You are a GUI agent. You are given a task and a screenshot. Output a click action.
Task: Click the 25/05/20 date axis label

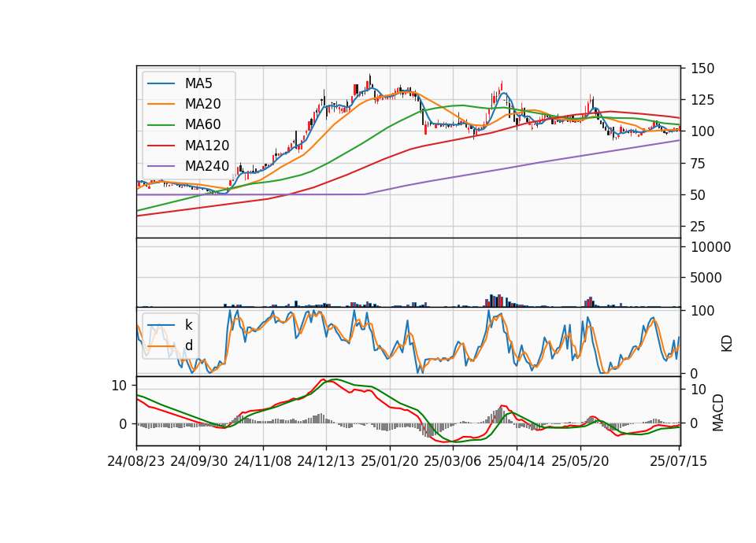(x=580, y=461)
